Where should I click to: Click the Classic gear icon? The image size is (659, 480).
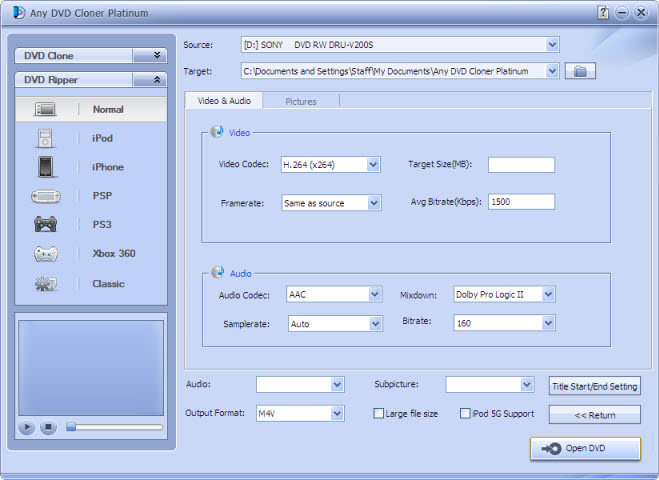click(x=45, y=284)
